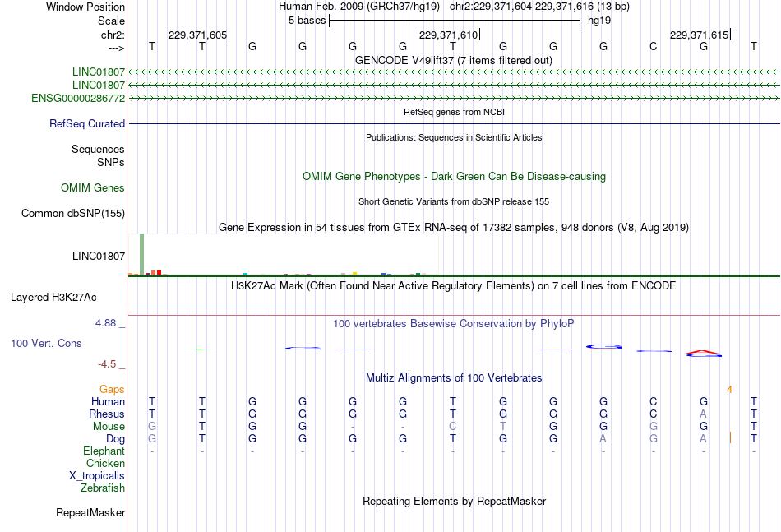
Task: Click the faded A base in the Rhesus row
Action: pos(703,414)
